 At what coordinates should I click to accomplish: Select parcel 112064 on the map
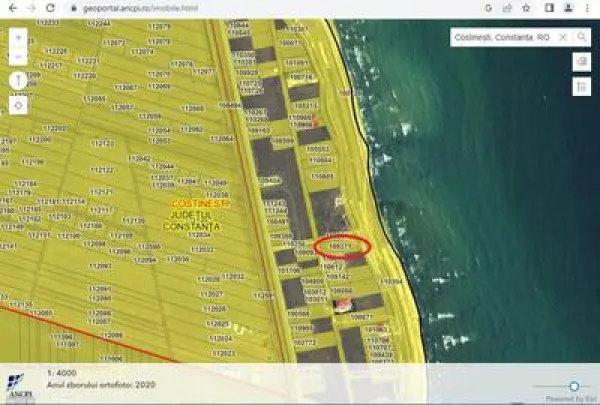(x=222, y=138)
